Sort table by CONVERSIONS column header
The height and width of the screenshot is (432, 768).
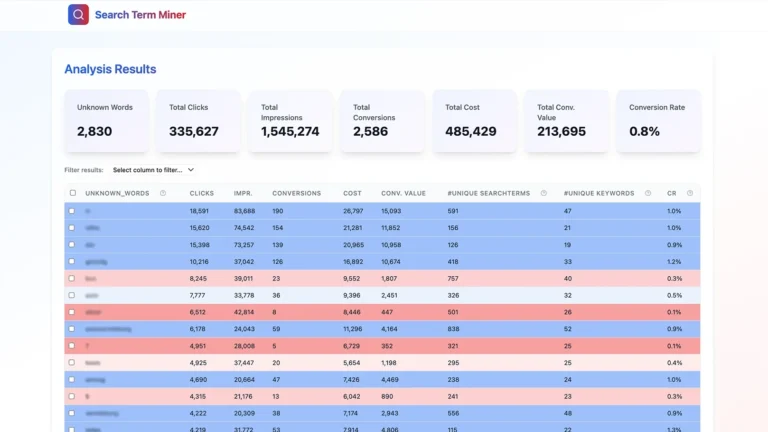pos(296,193)
